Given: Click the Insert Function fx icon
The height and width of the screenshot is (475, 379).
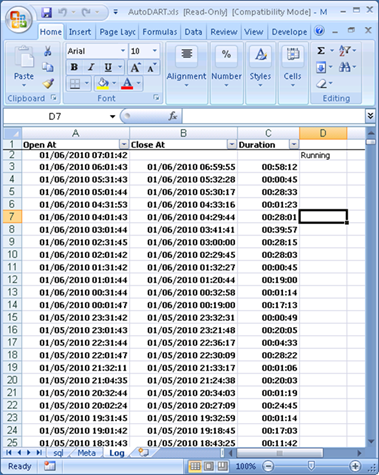Looking at the screenshot, I should click(x=173, y=116).
